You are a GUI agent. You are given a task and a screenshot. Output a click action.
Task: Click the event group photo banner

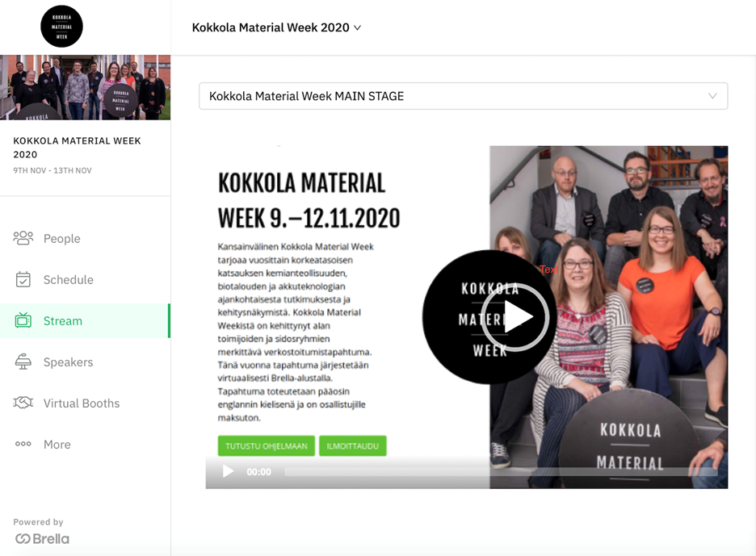pos(86,87)
